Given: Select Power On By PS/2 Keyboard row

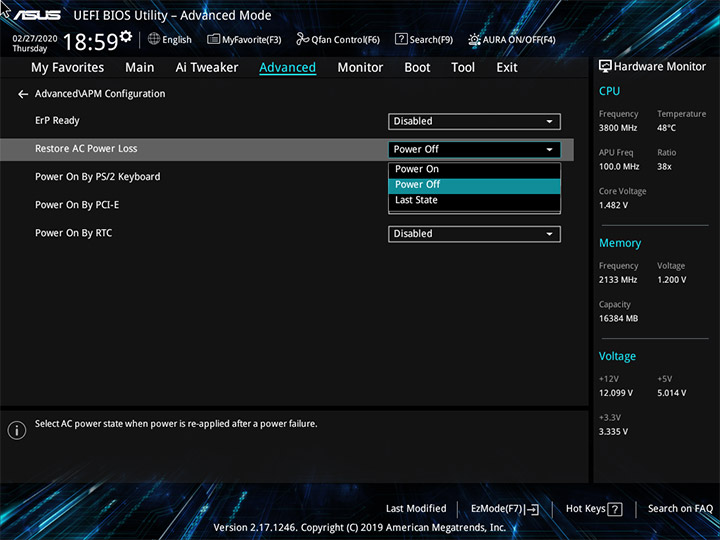Looking at the screenshot, I should 287,177.
